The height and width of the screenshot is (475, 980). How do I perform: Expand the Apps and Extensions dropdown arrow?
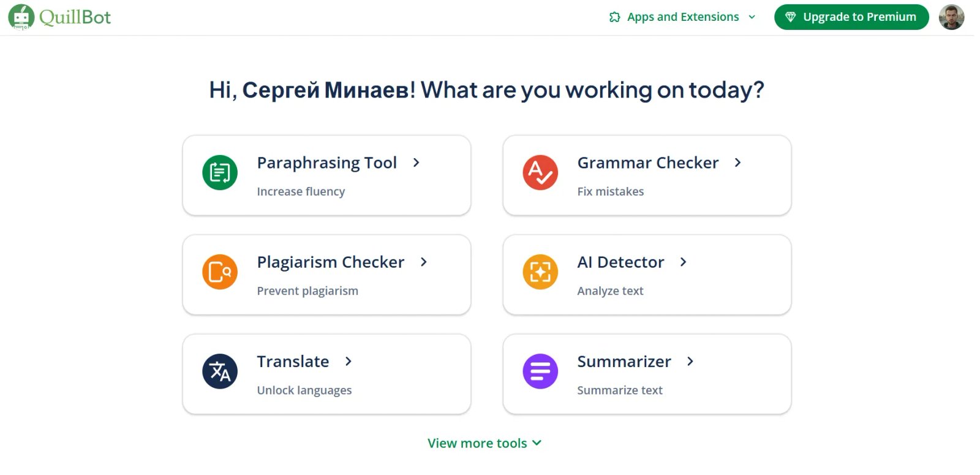[752, 17]
